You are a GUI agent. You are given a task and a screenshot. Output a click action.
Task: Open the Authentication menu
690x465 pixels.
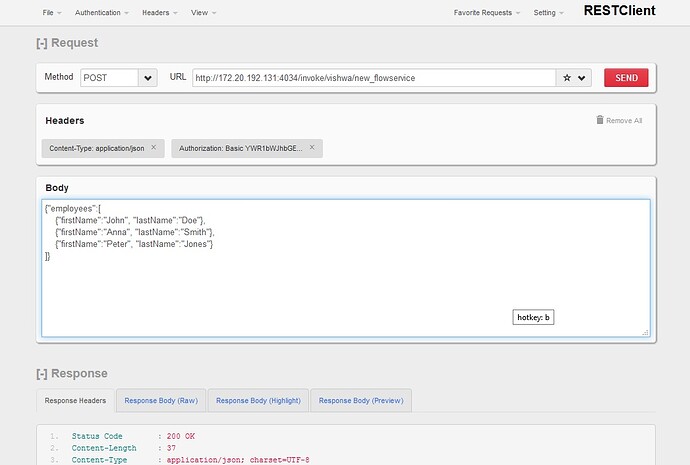pos(102,13)
